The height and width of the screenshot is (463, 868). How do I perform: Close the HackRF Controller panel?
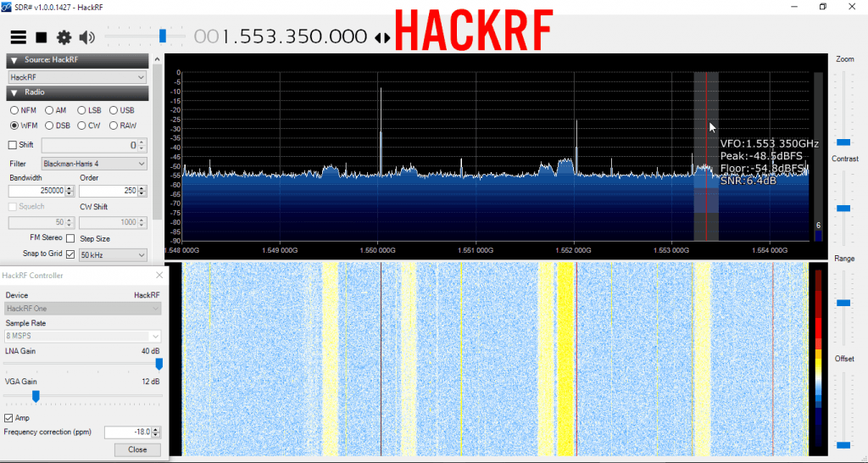159,276
